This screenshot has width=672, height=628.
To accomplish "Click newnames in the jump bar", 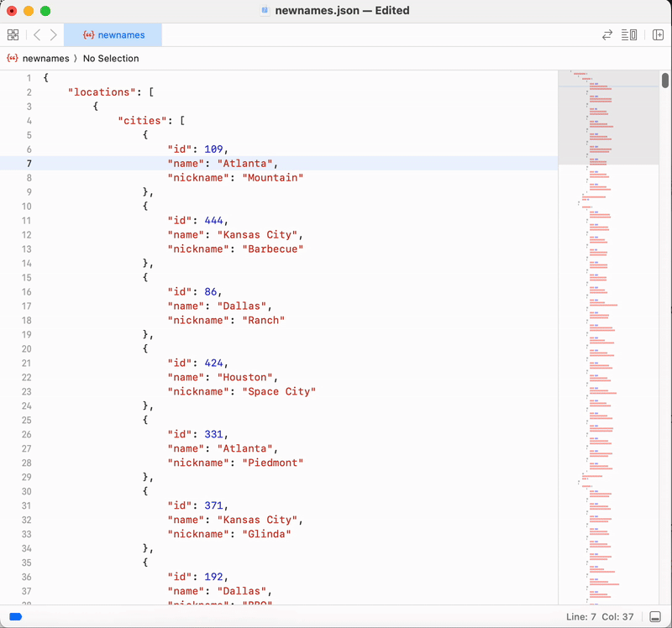I will pos(45,59).
